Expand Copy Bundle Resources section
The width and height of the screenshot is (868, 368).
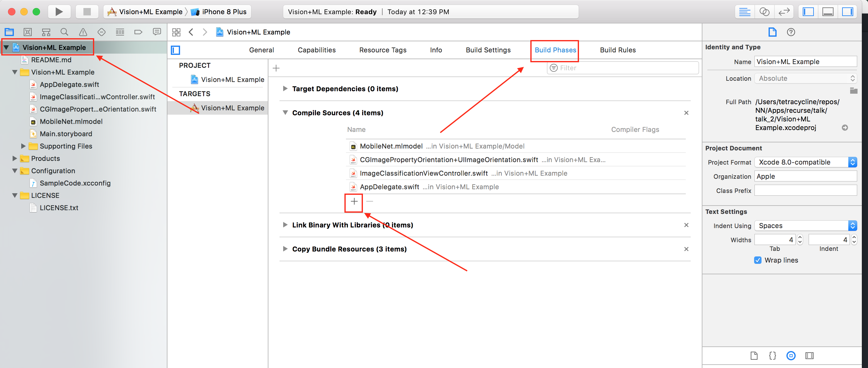[x=285, y=249]
